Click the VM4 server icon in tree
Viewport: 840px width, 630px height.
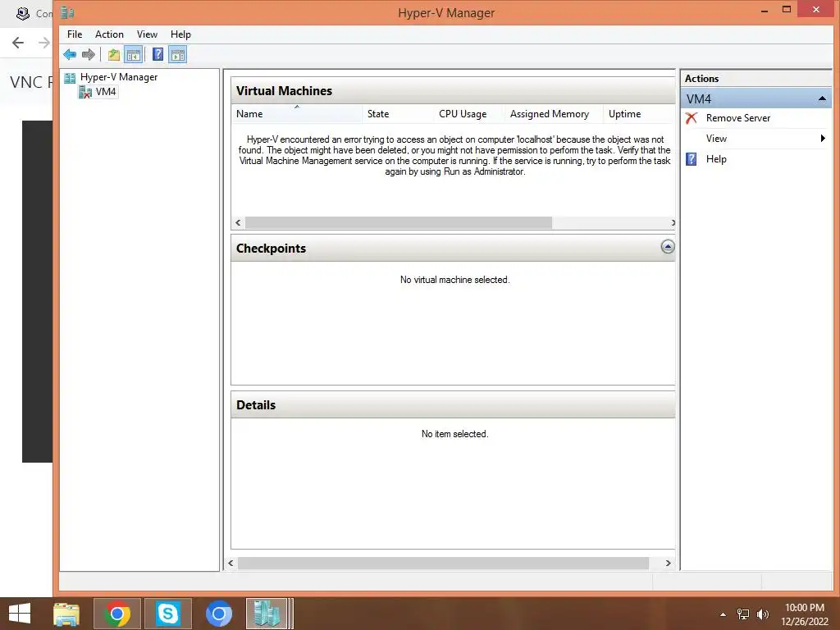coord(84,92)
